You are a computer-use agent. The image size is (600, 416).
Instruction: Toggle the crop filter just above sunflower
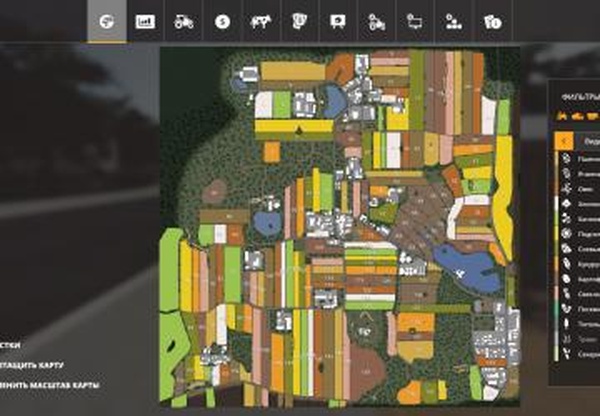click(x=579, y=219)
